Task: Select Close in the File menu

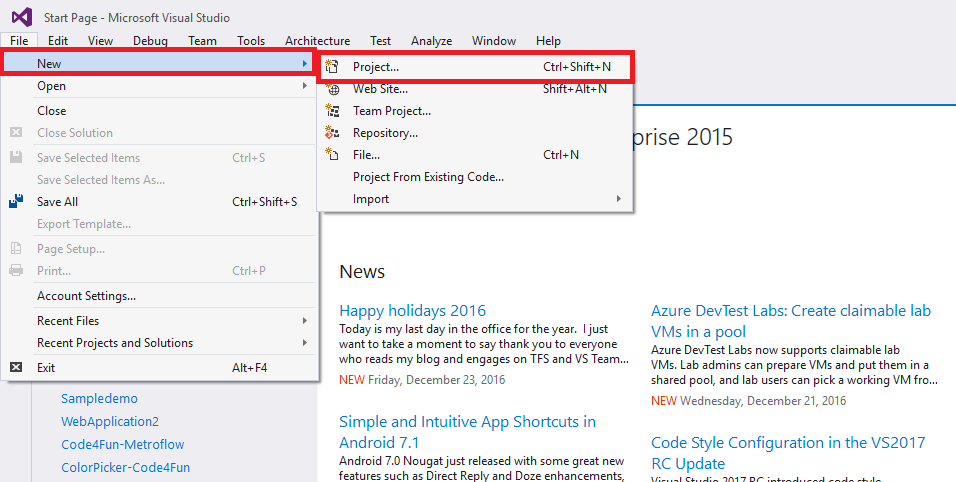Action: pyautogui.click(x=159, y=111)
